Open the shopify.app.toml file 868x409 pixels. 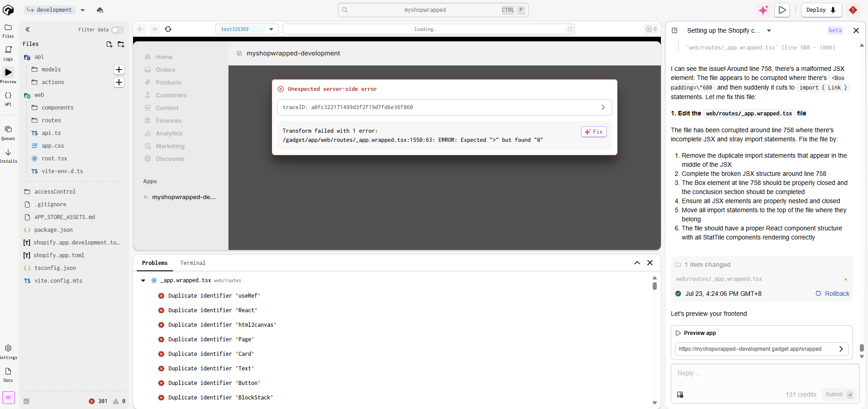[x=59, y=255]
